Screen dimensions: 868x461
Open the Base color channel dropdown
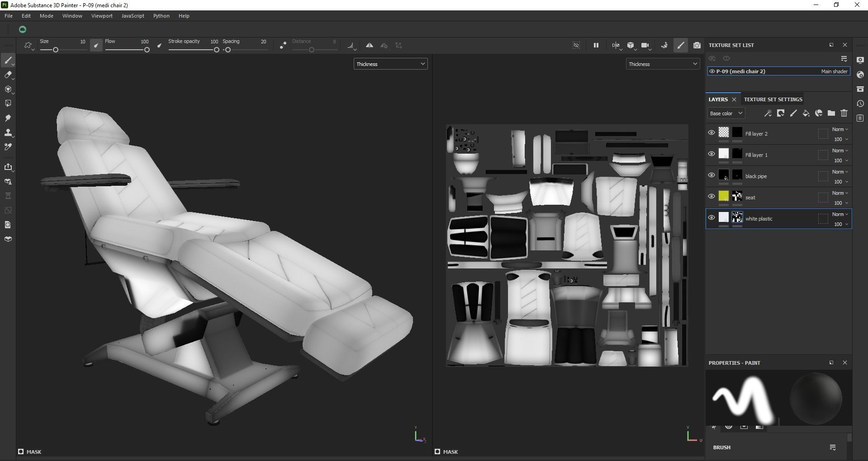click(x=726, y=113)
